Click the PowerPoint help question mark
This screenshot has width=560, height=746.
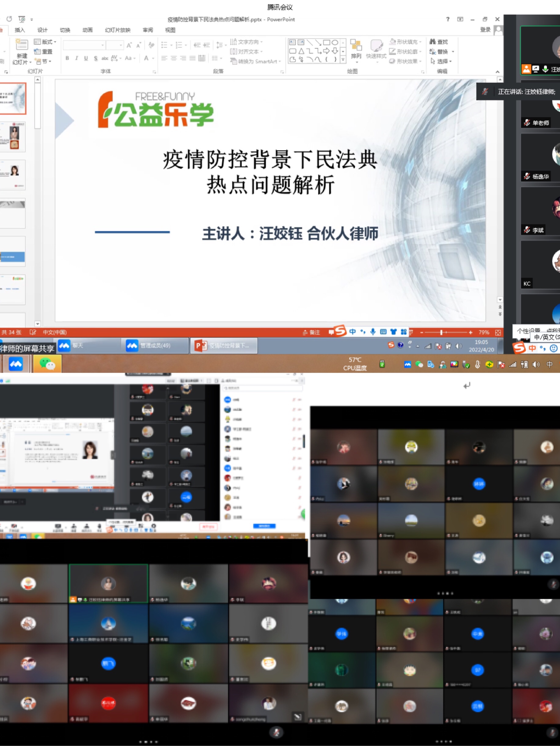click(448, 19)
